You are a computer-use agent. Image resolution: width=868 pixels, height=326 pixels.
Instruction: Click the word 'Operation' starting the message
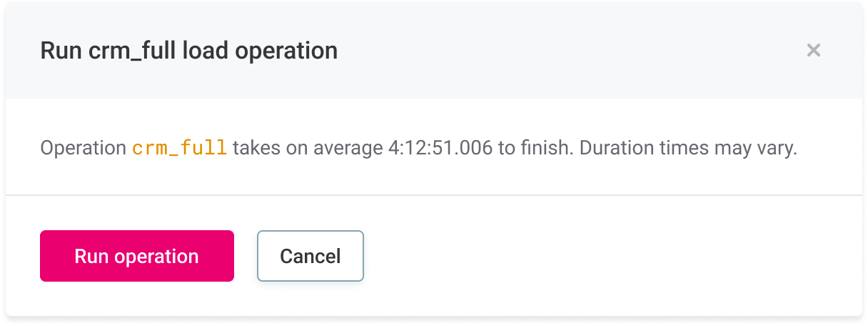tap(83, 149)
